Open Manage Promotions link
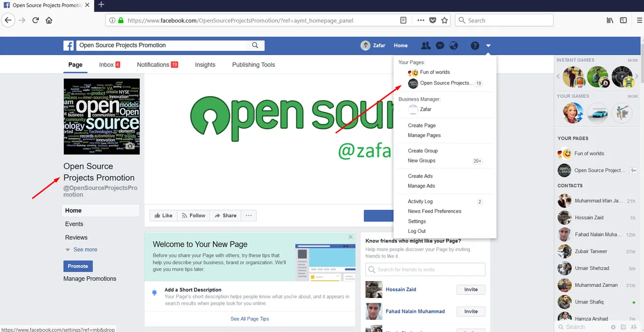 tap(90, 279)
